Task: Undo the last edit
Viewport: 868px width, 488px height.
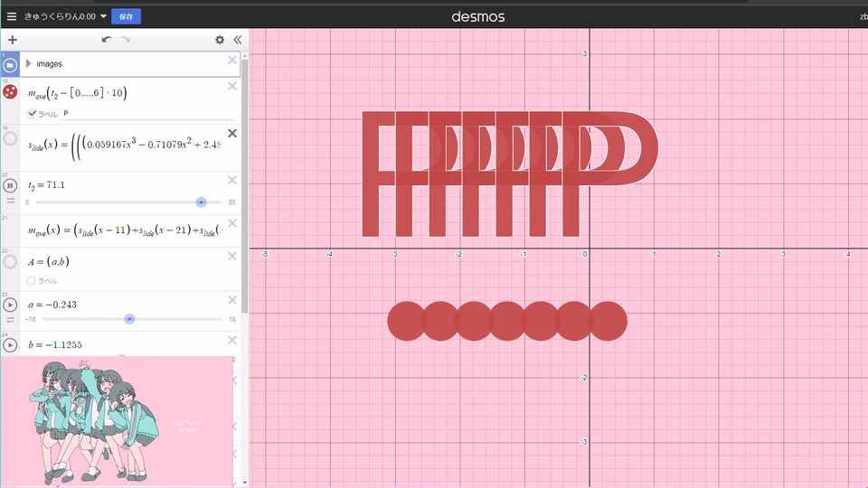Action: point(107,39)
